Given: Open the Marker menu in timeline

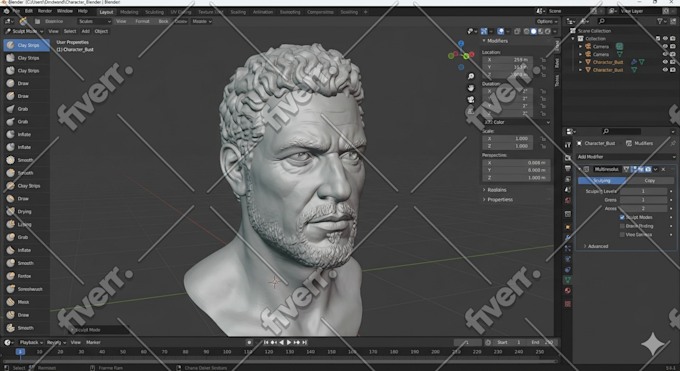Looking at the screenshot, I should coord(93,342).
